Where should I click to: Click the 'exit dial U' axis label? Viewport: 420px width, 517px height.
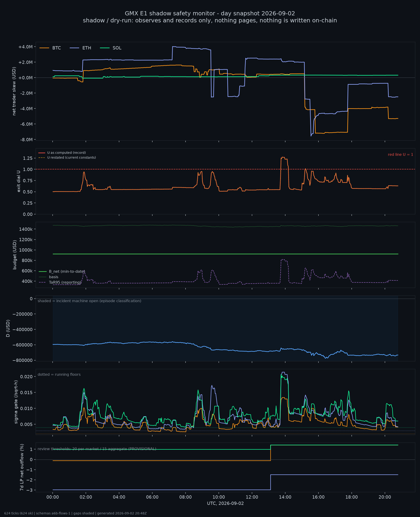pos(19,181)
